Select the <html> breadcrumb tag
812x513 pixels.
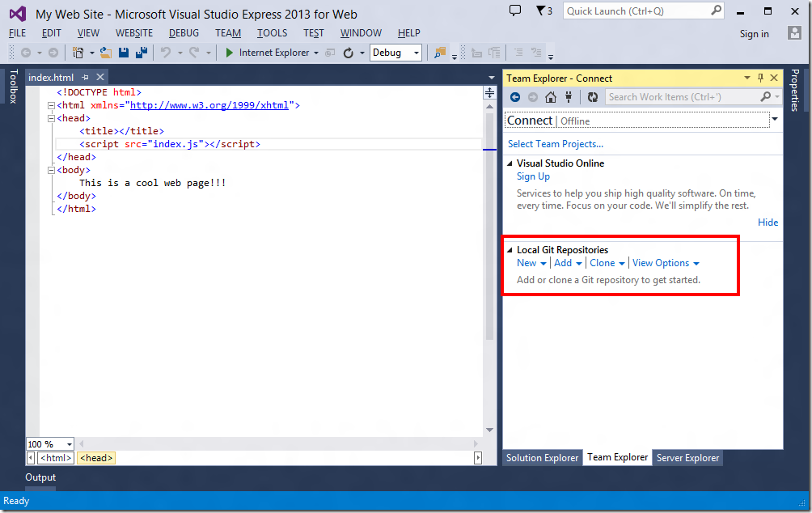point(56,458)
